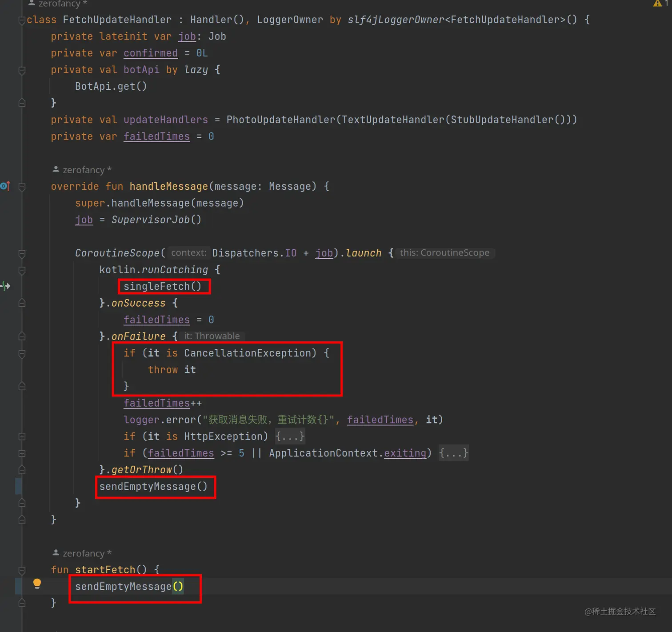Click the override gutter icon beside handleMessage
This screenshot has width=672, height=632.
[x=5, y=186]
